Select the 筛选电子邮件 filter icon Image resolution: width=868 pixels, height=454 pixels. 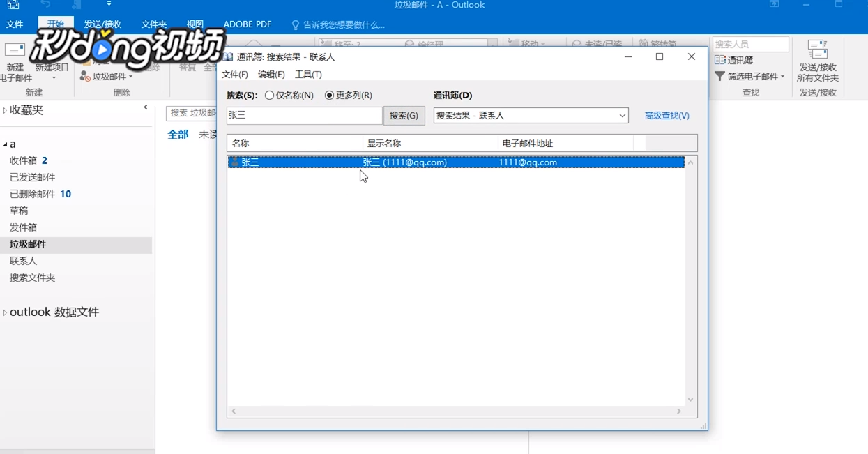719,75
